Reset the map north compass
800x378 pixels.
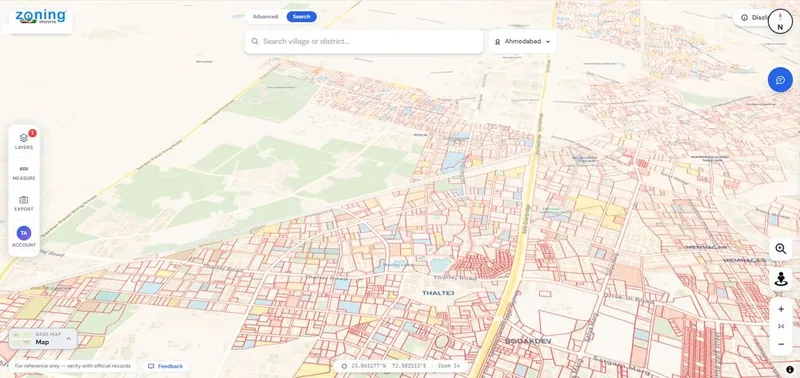780,21
